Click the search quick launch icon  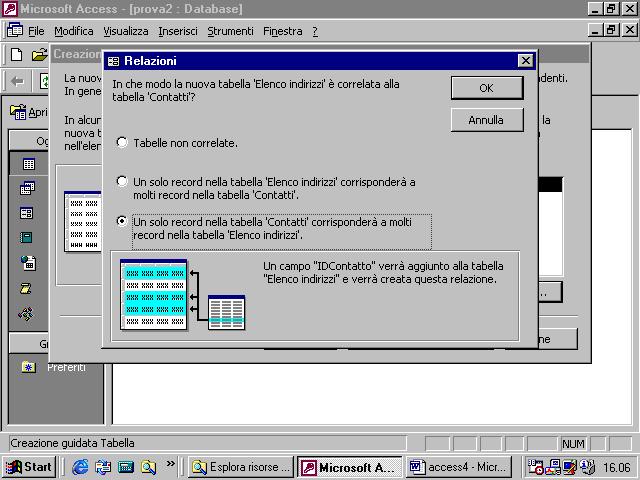[149, 467]
